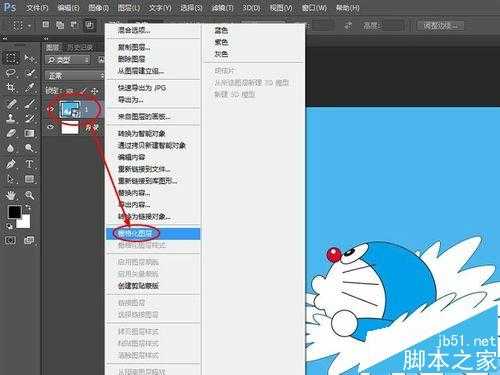Swap foreground and background colors
The width and height of the screenshot is (500, 375).
click(x=28, y=208)
